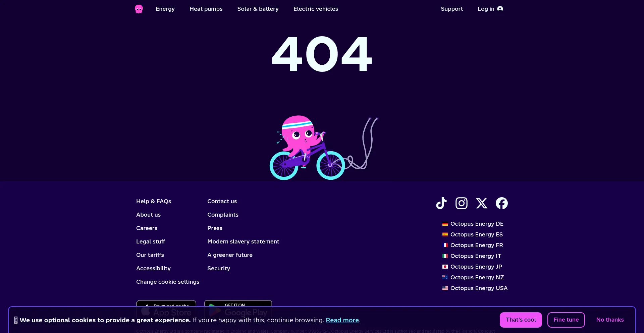Visit Octopus Energy JP site
Viewport: 644px width, 333px height.
pyautogui.click(x=476, y=267)
